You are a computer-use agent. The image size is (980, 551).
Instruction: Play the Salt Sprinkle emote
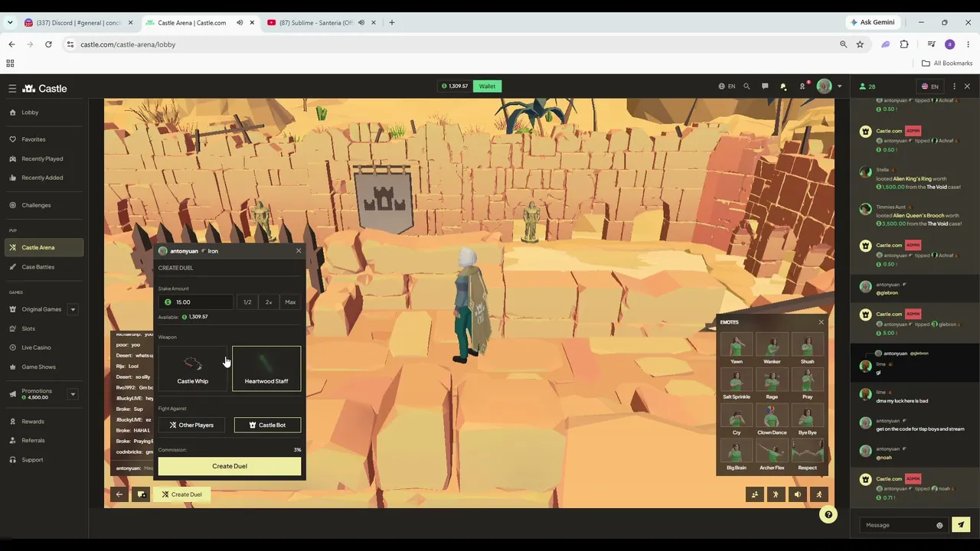click(x=737, y=384)
